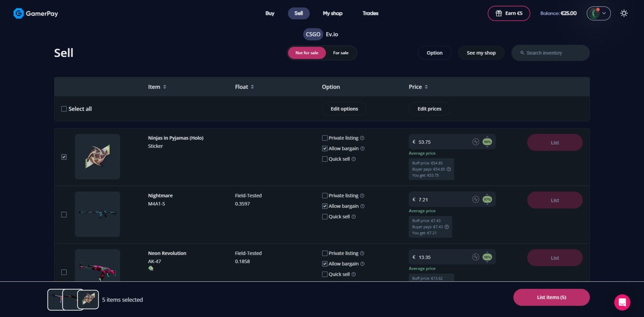The height and width of the screenshot is (317, 644).
Task: Click the GamerPay logo
Action: tap(36, 13)
